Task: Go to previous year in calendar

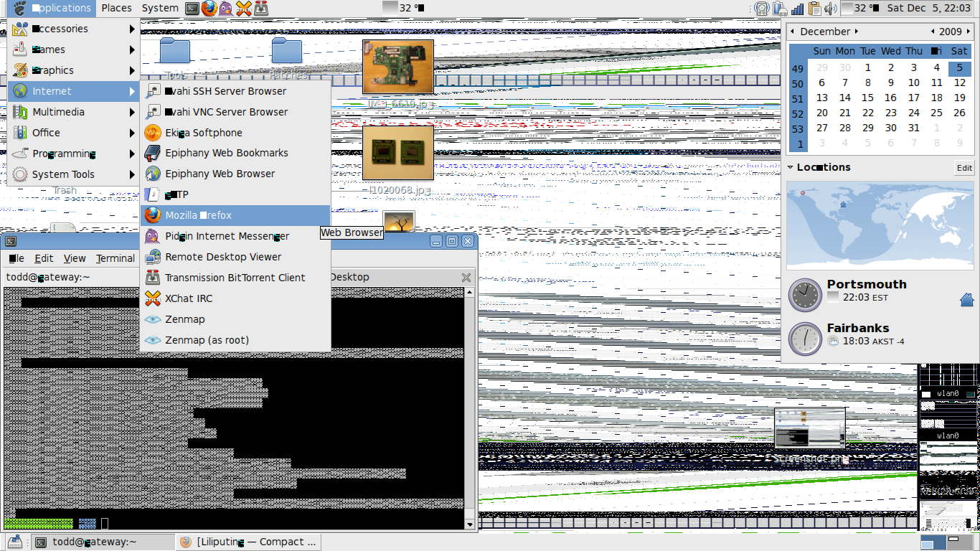Action: 933,32
